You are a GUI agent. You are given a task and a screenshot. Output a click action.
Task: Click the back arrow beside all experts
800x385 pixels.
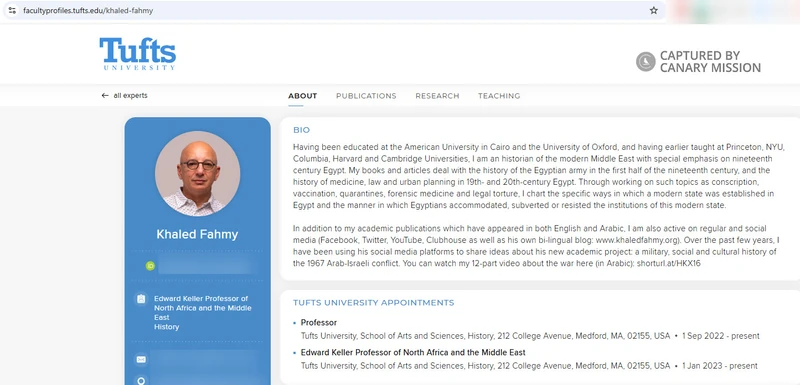pyautogui.click(x=105, y=95)
